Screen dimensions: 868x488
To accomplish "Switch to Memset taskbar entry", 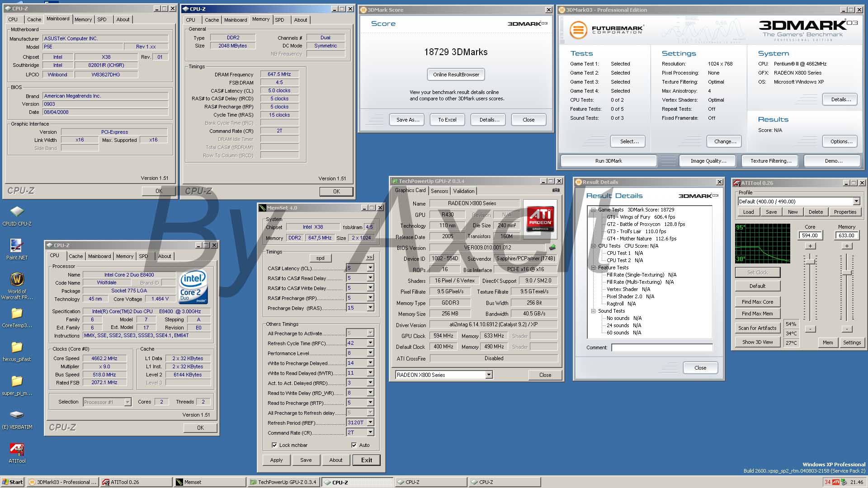I will tap(209, 482).
